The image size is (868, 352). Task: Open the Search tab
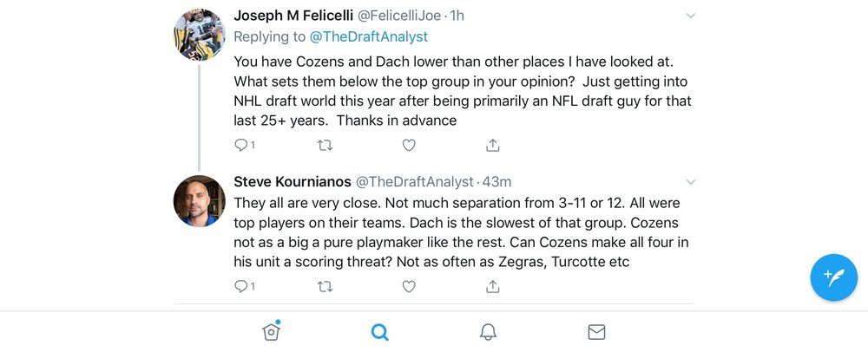click(380, 332)
